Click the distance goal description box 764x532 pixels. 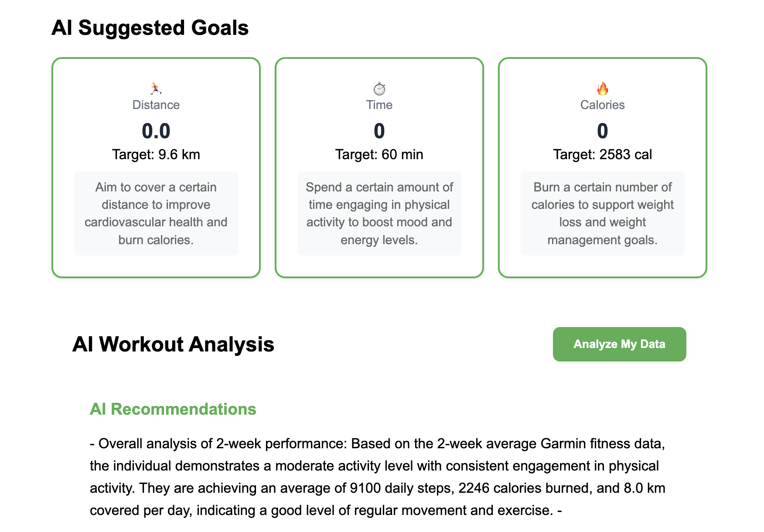click(x=156, y=213)
